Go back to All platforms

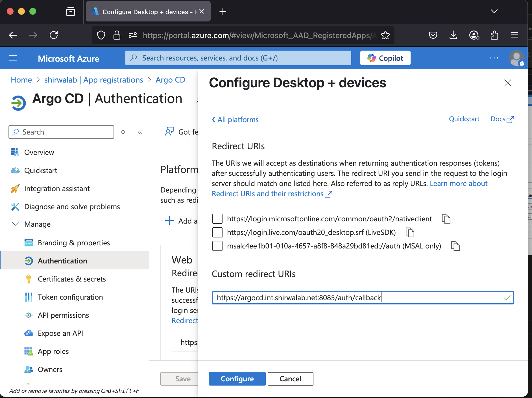tap(235, 120)
